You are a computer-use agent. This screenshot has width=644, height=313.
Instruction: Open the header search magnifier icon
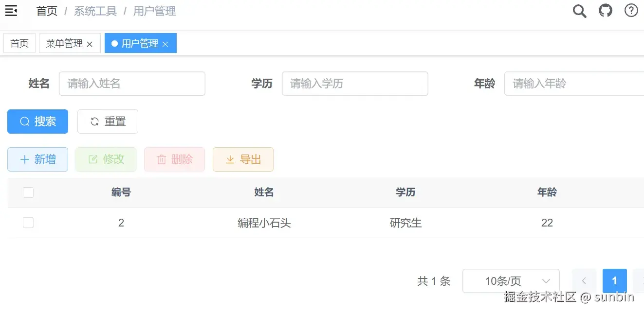coord(579,11)
